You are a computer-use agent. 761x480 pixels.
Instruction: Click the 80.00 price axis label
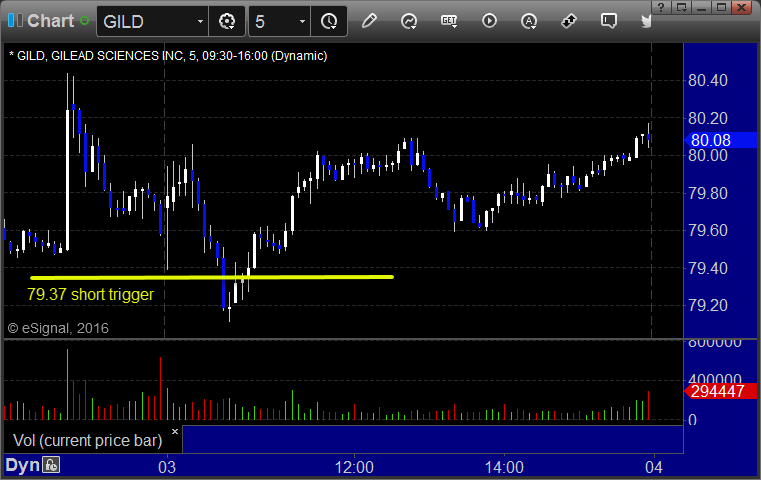click(x=708, y=155)
